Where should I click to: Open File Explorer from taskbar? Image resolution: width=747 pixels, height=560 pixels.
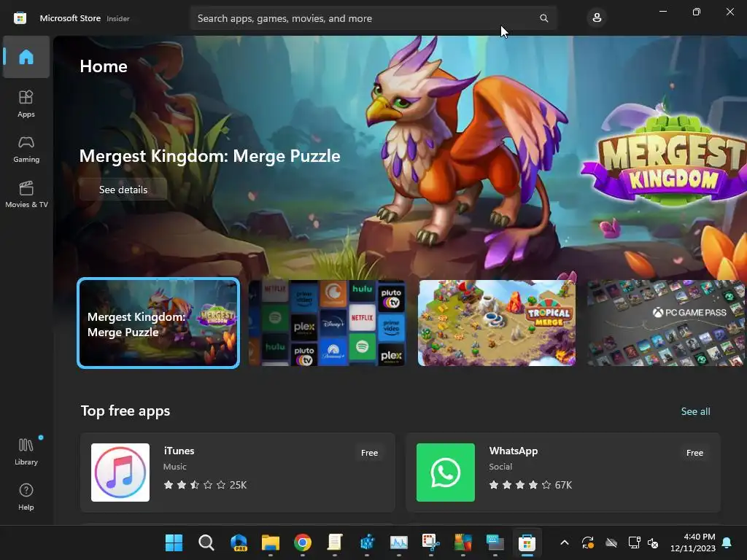271,542
